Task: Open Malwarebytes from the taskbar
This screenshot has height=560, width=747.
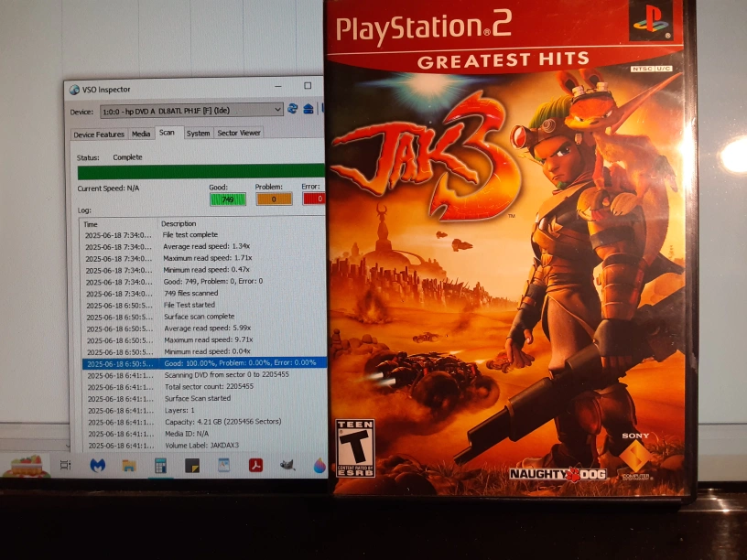Action: [97, 465]
